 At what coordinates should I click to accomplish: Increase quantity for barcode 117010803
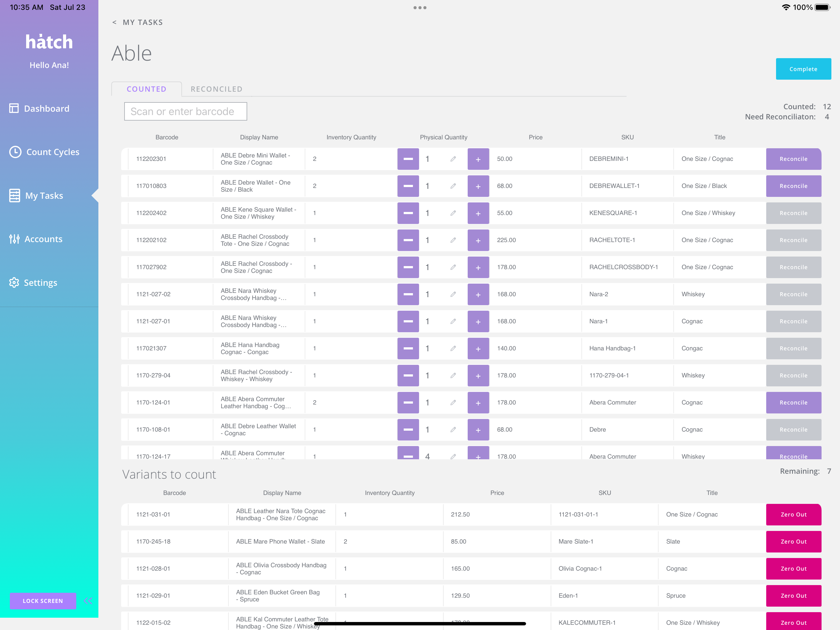tap(478, 186)
